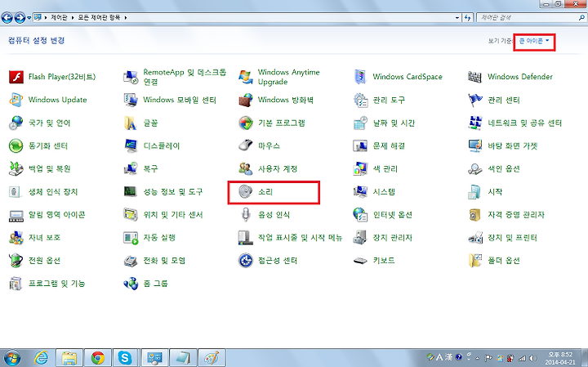Launch Internet Explorer from the taskbar
The height and width of the screenshot is (367, 588).
point(41,358)
